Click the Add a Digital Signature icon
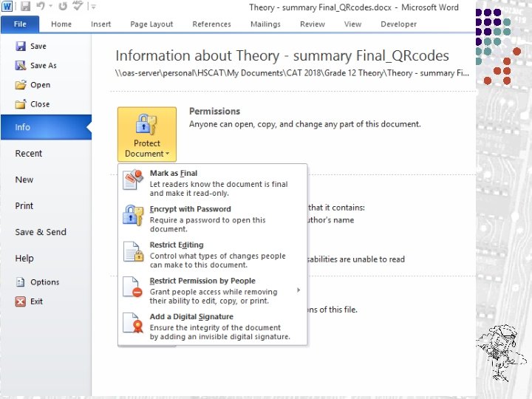This screenshot has height=399, width=532. (x=133, y=323)
